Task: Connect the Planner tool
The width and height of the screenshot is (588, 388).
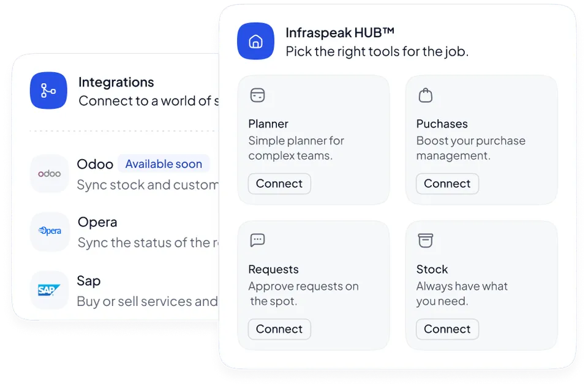Action: (x=279, y=184)
